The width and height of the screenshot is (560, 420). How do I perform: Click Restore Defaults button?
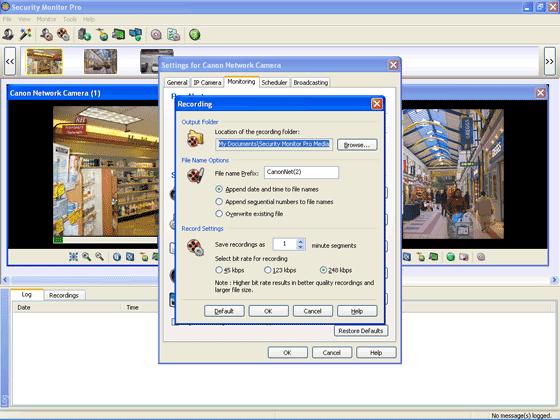pos(361,331)
